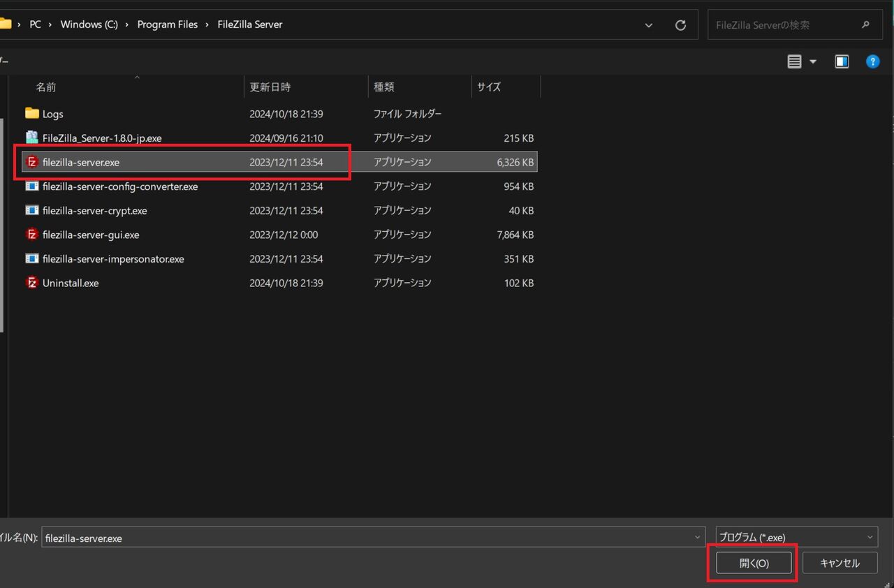The height and width of the screenshot is (588, 894).
Task: Click the filezilla-server-config-converter.exe file icon
Action: click(31, 186)
